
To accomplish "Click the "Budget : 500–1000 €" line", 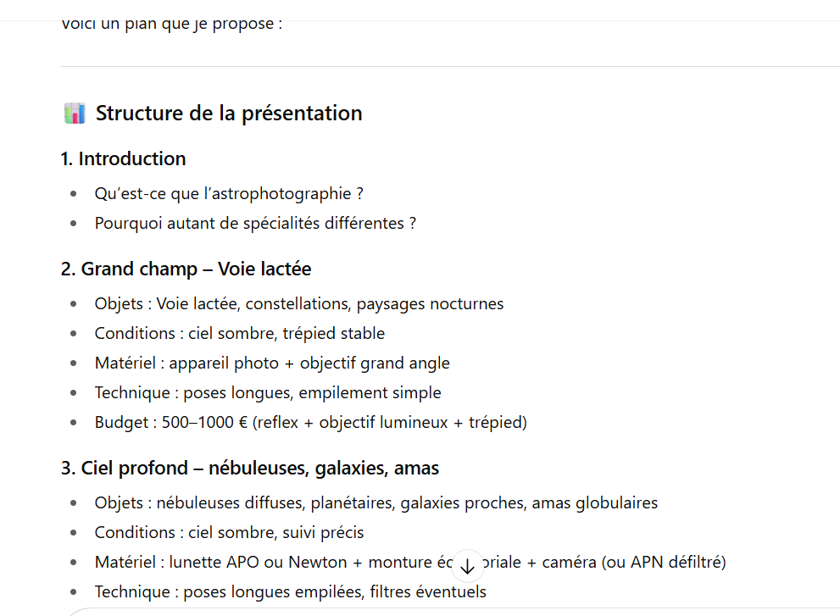I will pos(310,422).
